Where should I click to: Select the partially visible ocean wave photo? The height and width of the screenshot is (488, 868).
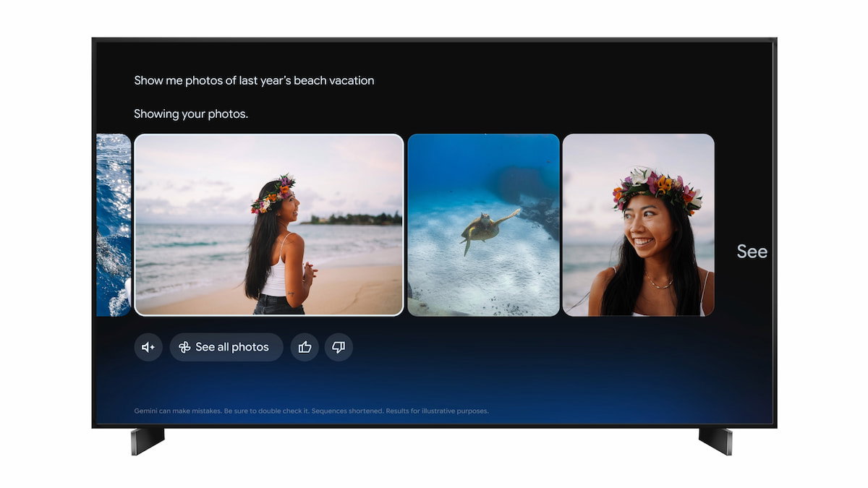click(112, 224)
